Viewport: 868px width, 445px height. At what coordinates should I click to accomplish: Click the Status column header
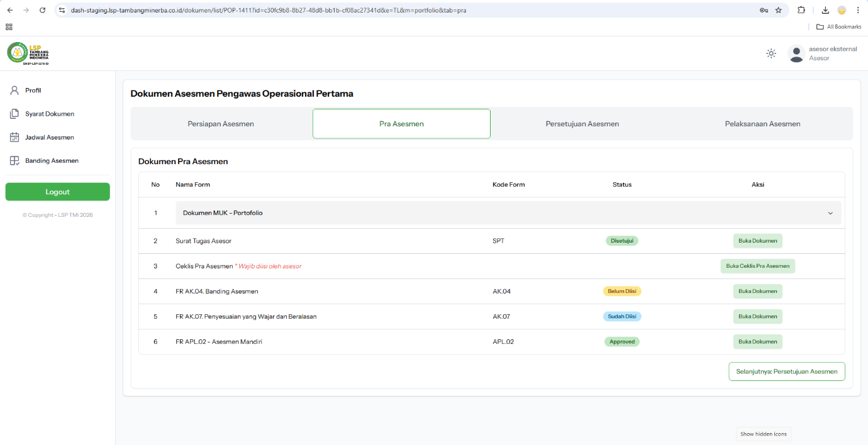(622, 185)
